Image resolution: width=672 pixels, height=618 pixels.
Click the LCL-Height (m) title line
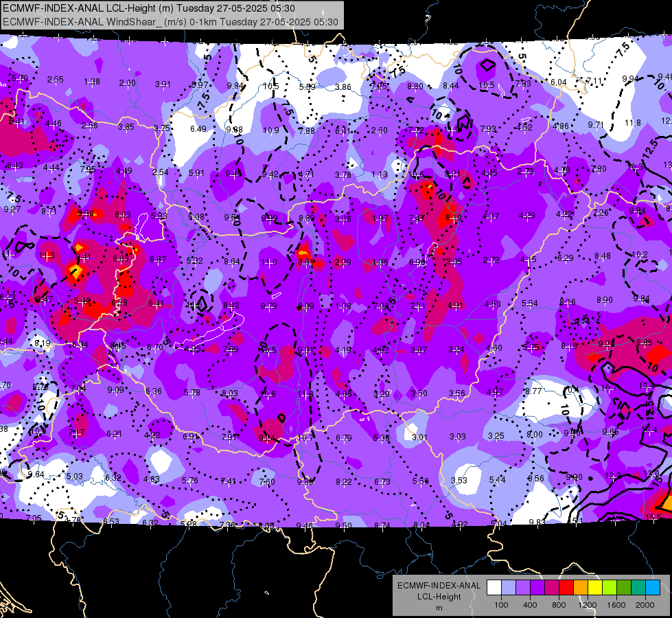pyautogui.click(x=149, y=8)
